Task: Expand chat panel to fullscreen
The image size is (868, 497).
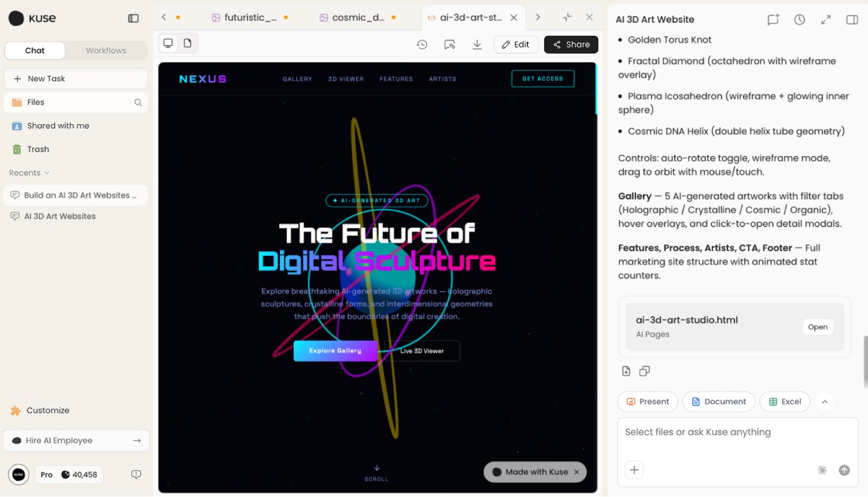Action: tap(826, 20)
